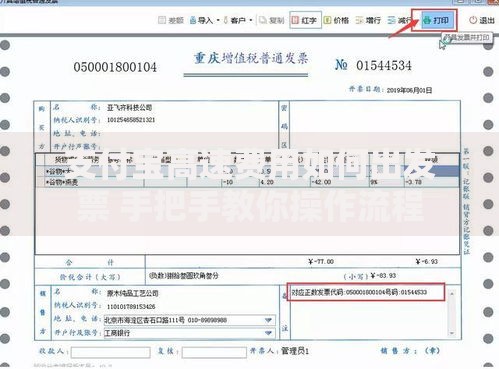Click total tax ¥-6.93
The image size is (499, 369).
[426, 262]
